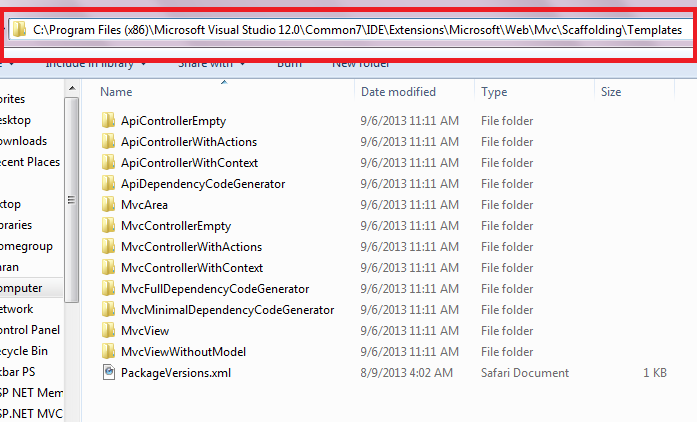Select the MvcView folder icon
Image resolution: width=697 pixels, height=422 pixels.
108,330
